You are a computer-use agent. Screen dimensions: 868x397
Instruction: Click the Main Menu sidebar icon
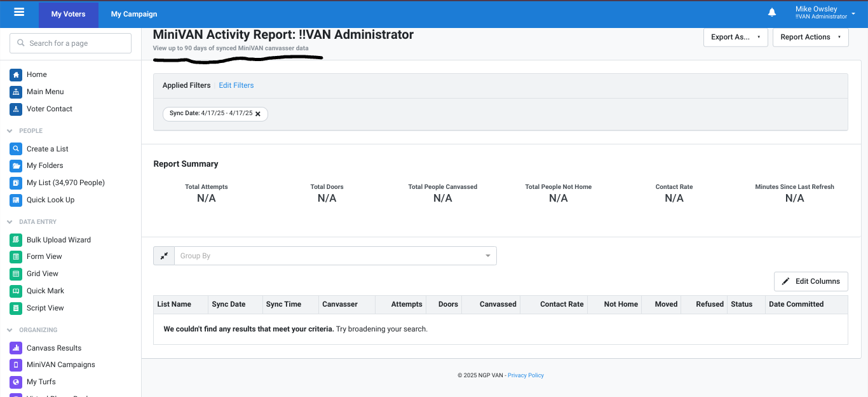(x=16, y=92)
